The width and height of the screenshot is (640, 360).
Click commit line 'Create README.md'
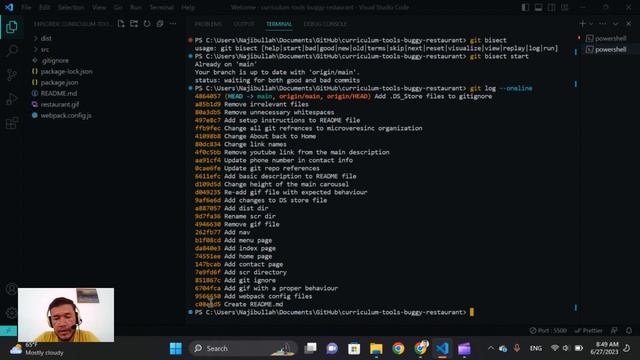[x=239, y=304]
